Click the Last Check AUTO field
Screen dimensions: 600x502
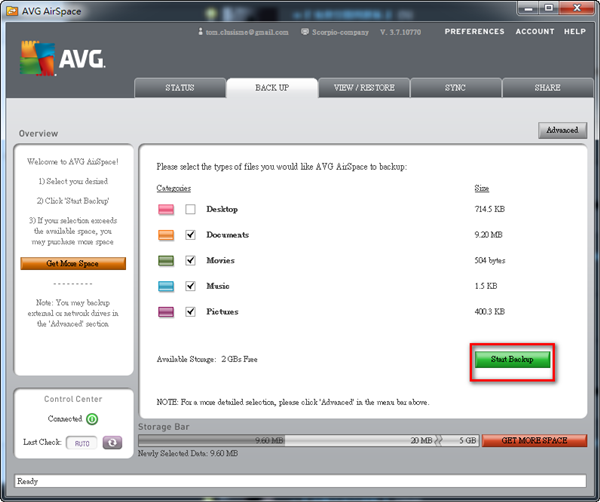click(82, 443)
